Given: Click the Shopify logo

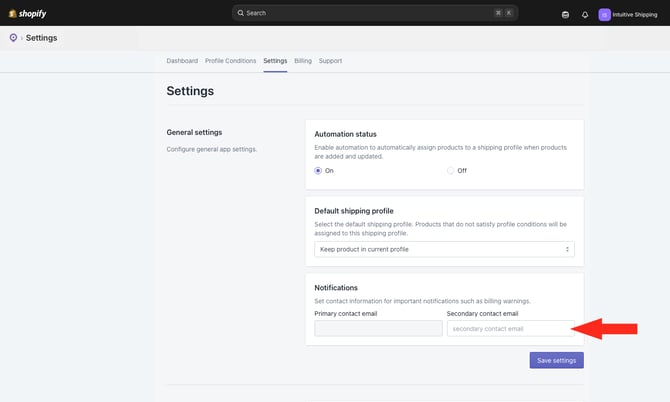Looking at the screenshot, I should [x=27, y=14].
